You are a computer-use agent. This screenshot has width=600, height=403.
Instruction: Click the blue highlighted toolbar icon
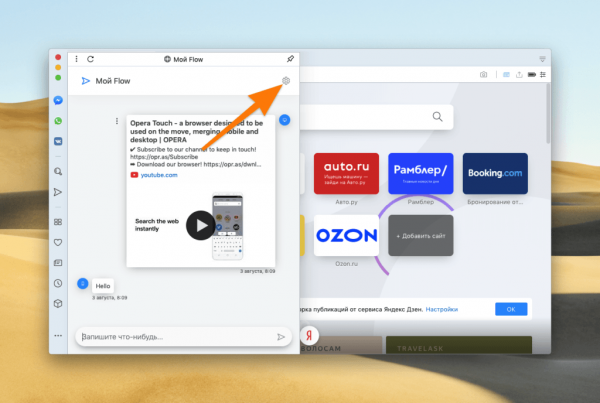(506, 75)
